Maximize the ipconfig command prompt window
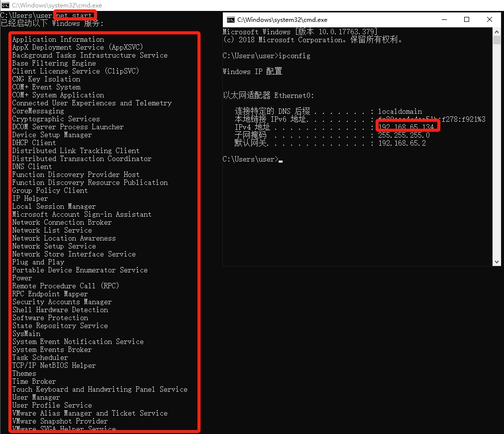The image size is (504, 434). (x=467, y=20)
